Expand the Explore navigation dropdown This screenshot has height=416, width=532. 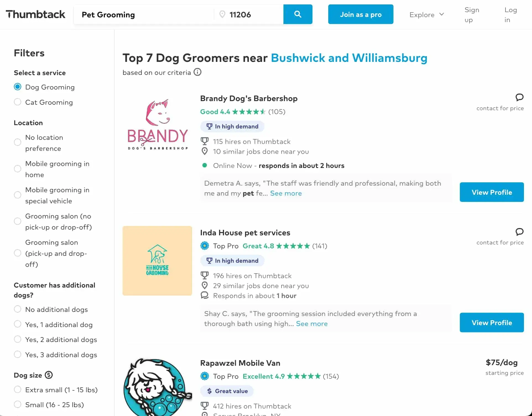pyautogui.click(x=427, y=14)
